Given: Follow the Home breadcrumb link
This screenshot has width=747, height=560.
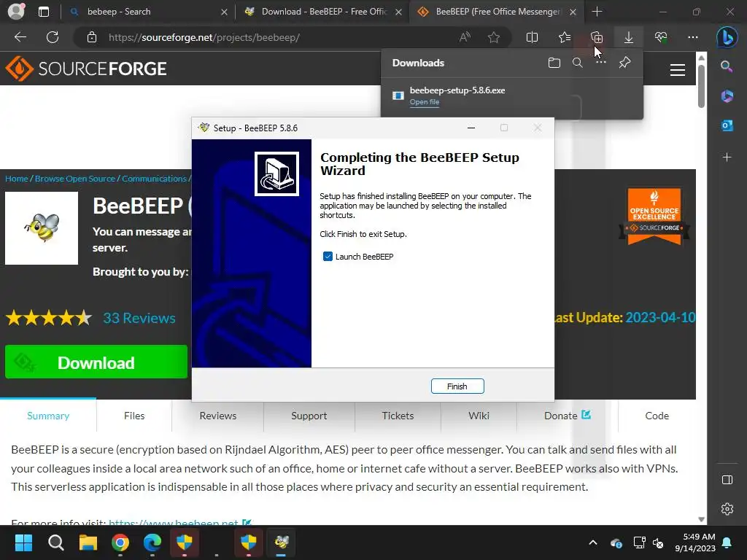Looking at the screenshot, I should pyautogui.click(x=17, y=179).
